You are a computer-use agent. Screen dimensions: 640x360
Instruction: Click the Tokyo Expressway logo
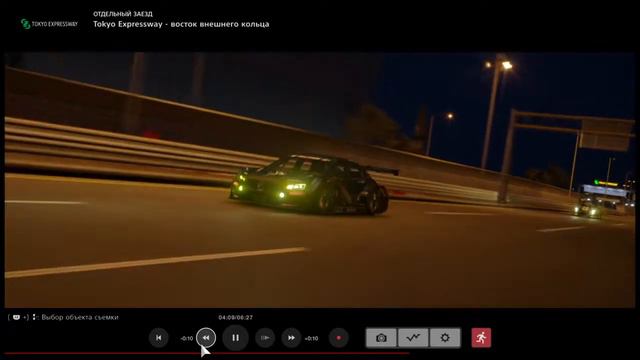point(49,24)
